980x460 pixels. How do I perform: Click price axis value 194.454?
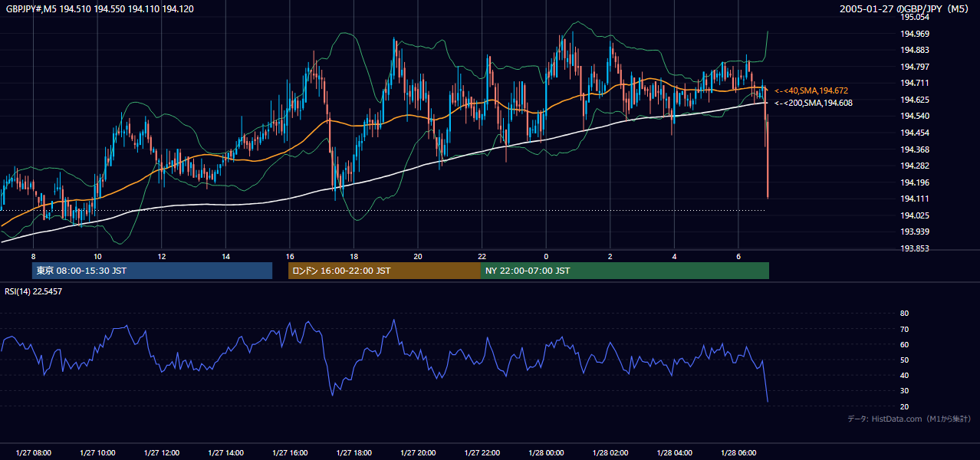[915, 133]
